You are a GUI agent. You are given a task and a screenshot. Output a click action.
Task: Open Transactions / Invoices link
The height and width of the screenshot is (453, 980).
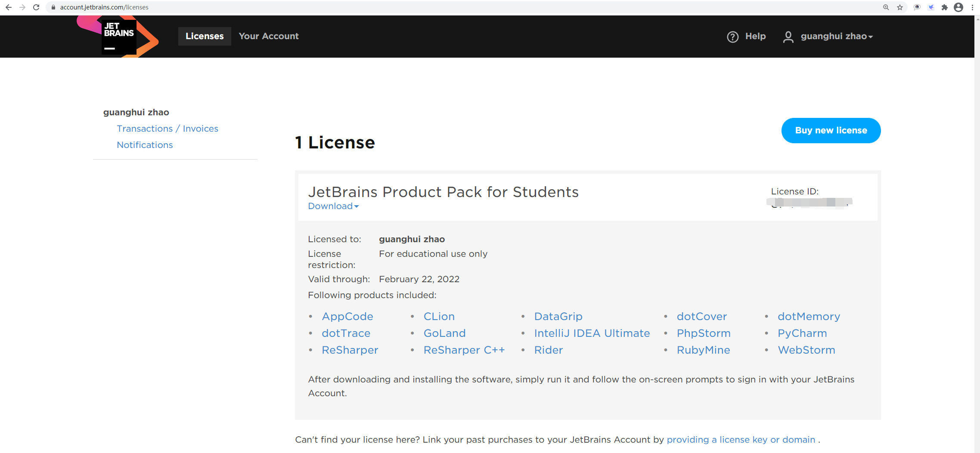167,129
